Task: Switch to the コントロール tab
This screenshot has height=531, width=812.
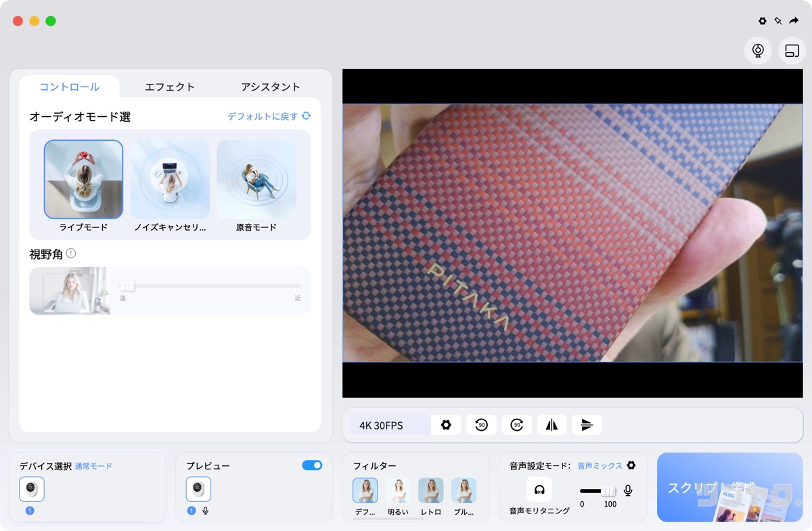Action: pos(69,87)
